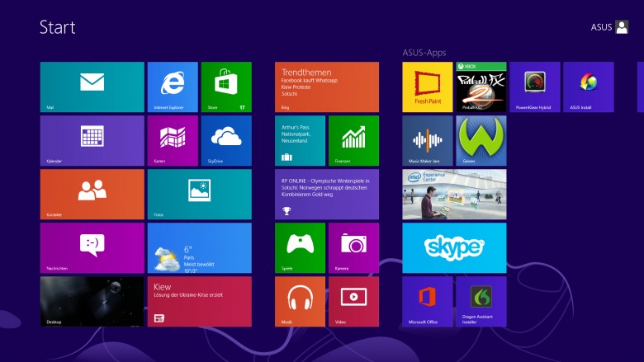Open the WildTangent Games tile
The image size is (644, 362).
point(481,141)
